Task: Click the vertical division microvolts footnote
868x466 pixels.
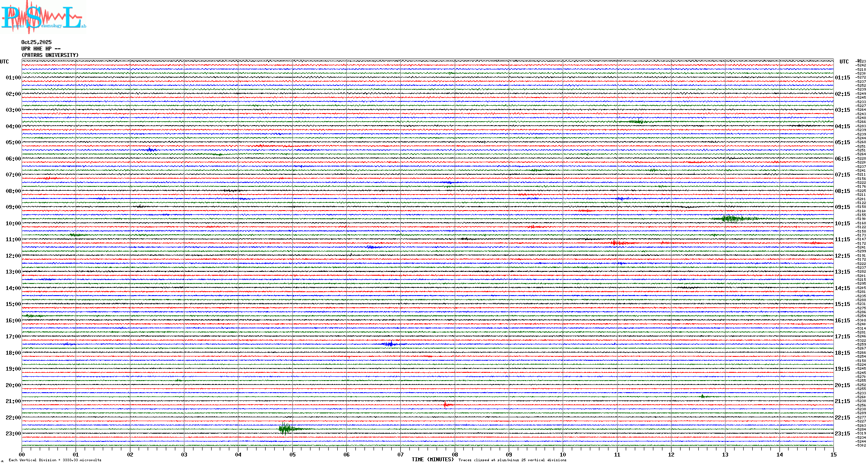Action: point(55,460)
